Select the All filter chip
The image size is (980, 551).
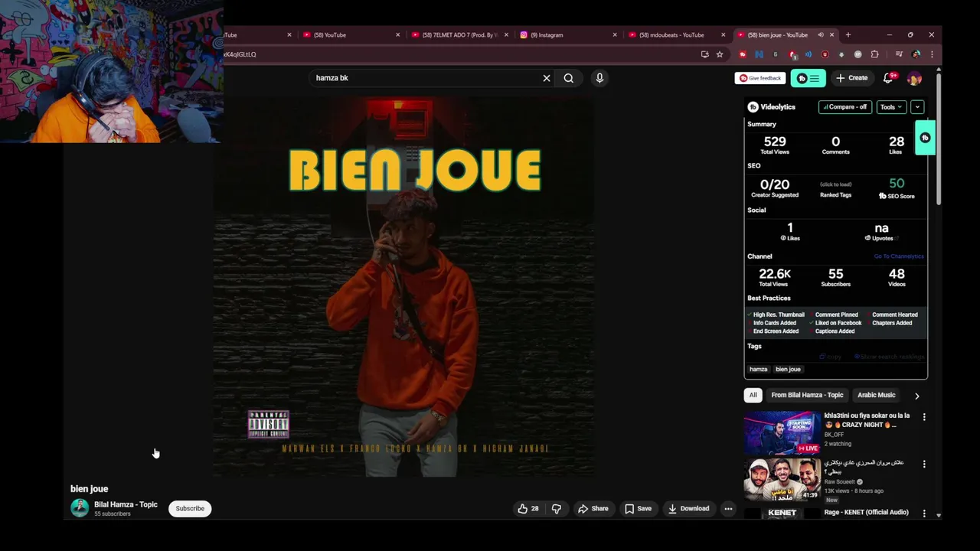[753, 395]
